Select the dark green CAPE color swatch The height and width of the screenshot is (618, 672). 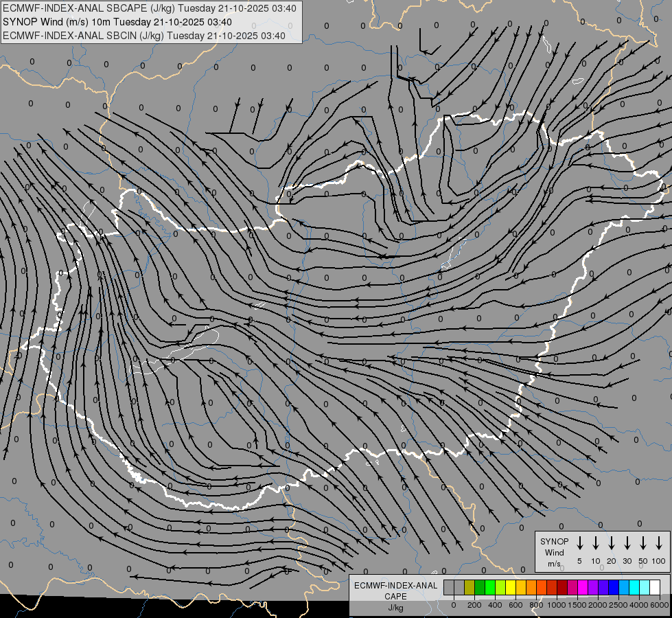pyautogui.click(x=480, y=588)
